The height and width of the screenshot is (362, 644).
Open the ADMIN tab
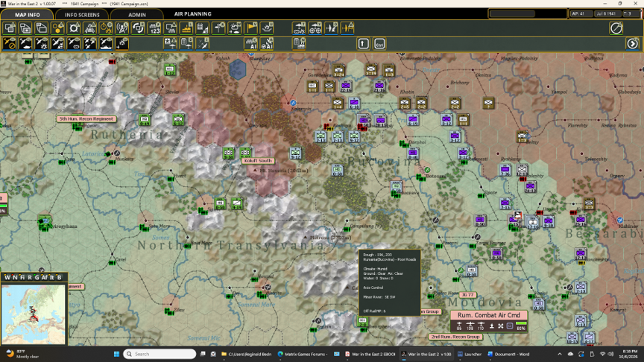pyautogui.click(x=136, y=14)
